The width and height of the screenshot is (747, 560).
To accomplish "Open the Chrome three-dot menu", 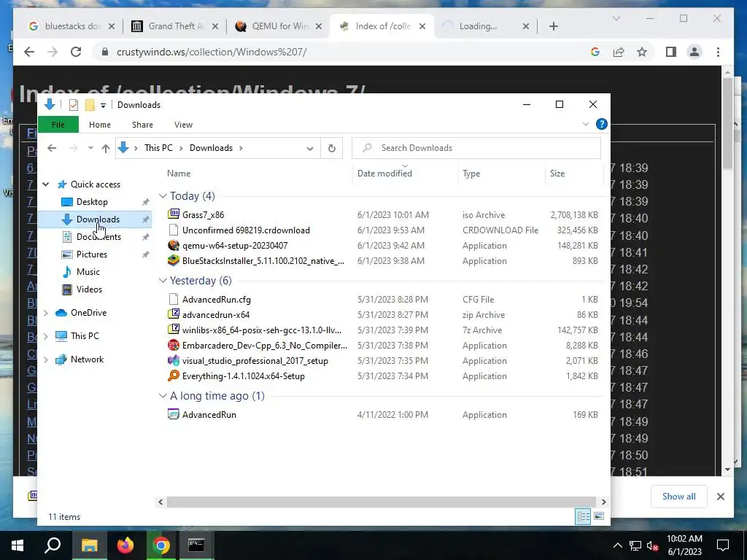I will pos(718,52).
